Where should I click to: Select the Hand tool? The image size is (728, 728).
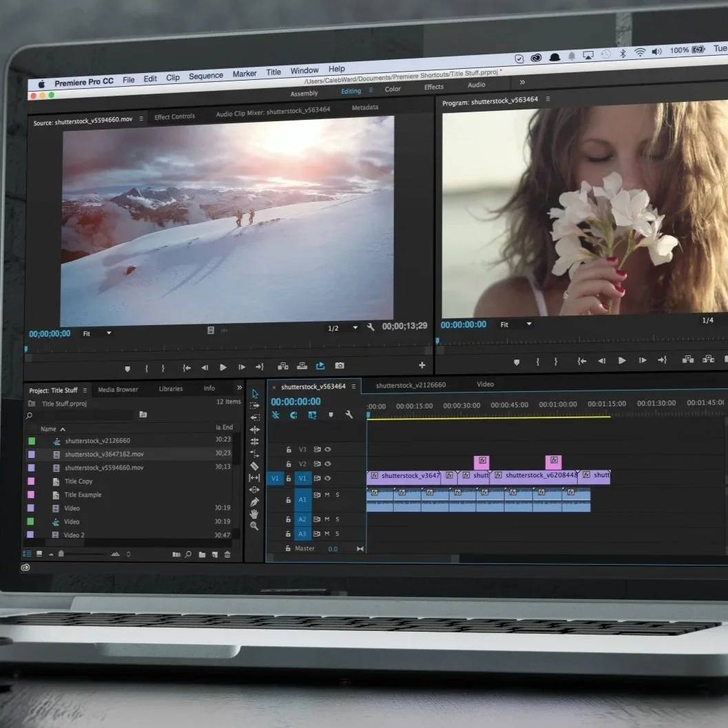(x=254, y=514)
